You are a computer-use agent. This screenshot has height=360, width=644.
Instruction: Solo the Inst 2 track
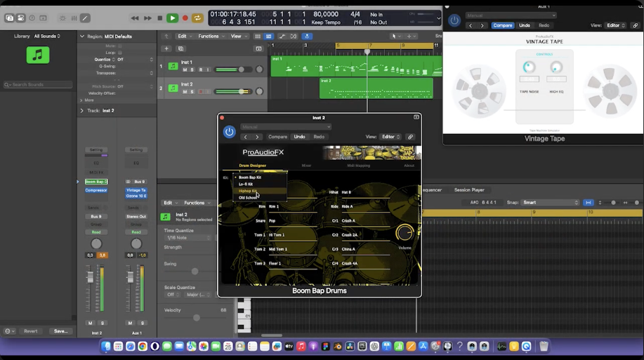click(192, 91)
